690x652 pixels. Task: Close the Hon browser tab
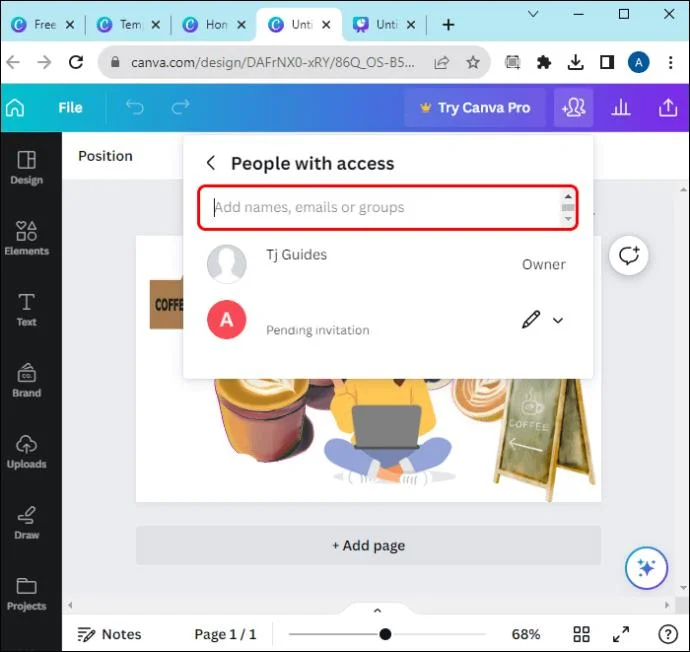click(x=241, y=25)
